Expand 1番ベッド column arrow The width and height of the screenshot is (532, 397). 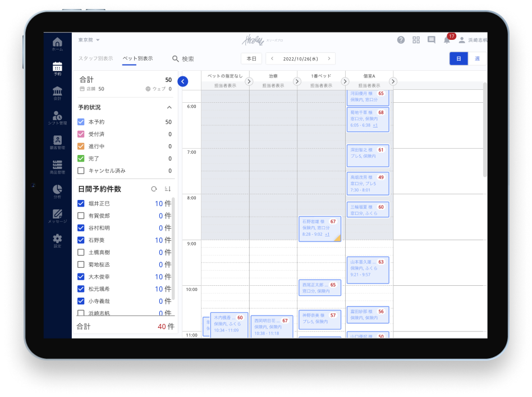tap(345, 81)
